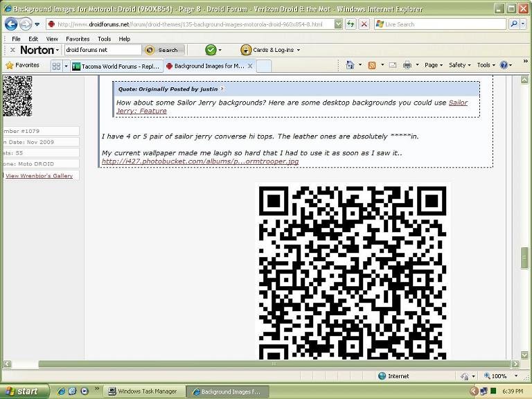Open the Quick Tabs grid icon

coord(56,66)
